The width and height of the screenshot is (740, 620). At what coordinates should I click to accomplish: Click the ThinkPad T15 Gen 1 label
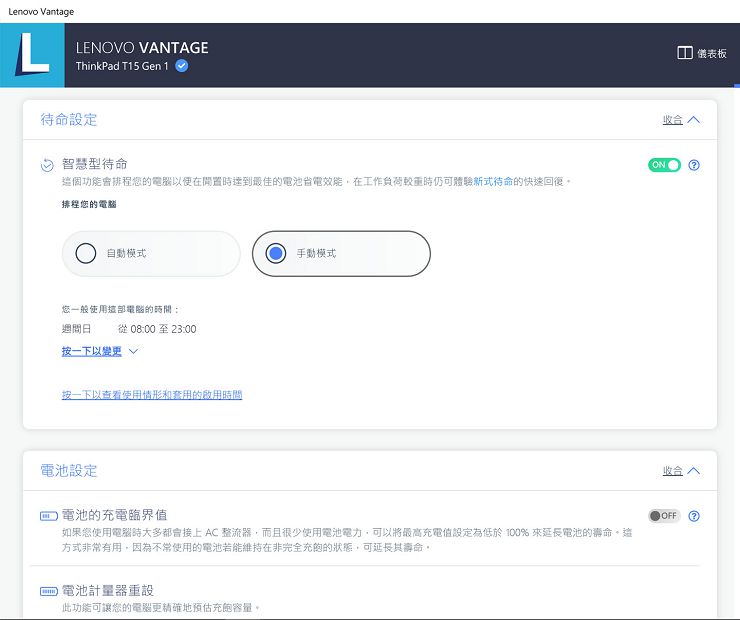click(122, 66)
